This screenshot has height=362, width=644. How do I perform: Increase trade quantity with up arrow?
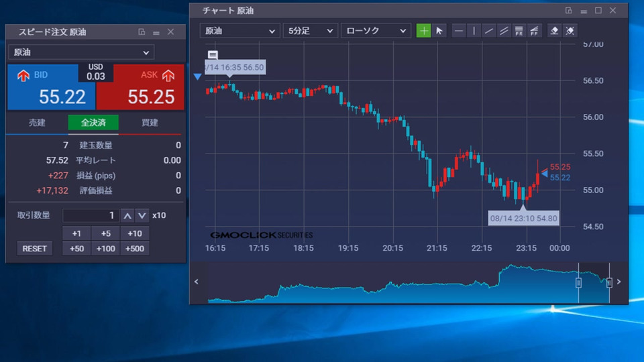(127, 215)
